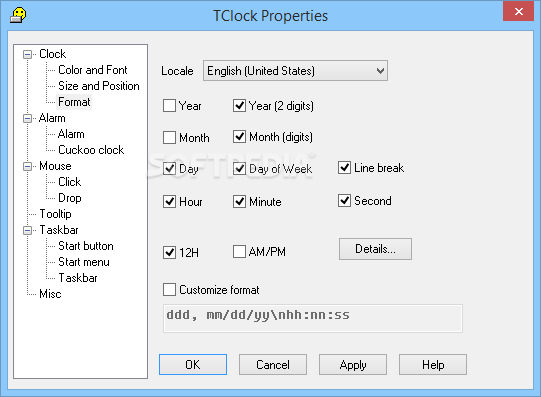Screen dimensions: 541x397
Task: Open Help for TClock
Action: point(433,364)
